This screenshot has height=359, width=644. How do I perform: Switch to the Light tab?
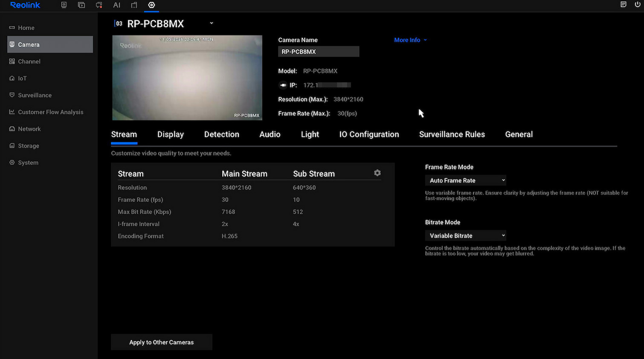click(x=310, y=134)
